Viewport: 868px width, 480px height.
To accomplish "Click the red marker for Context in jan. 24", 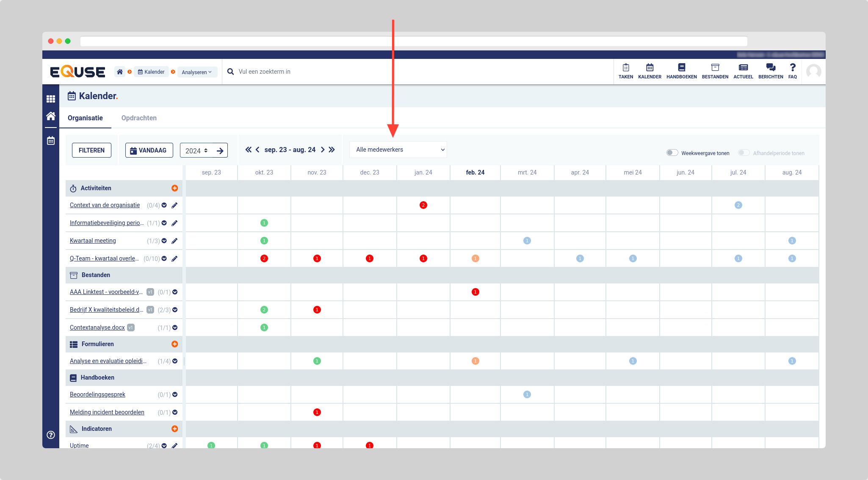I will point(423,205).
